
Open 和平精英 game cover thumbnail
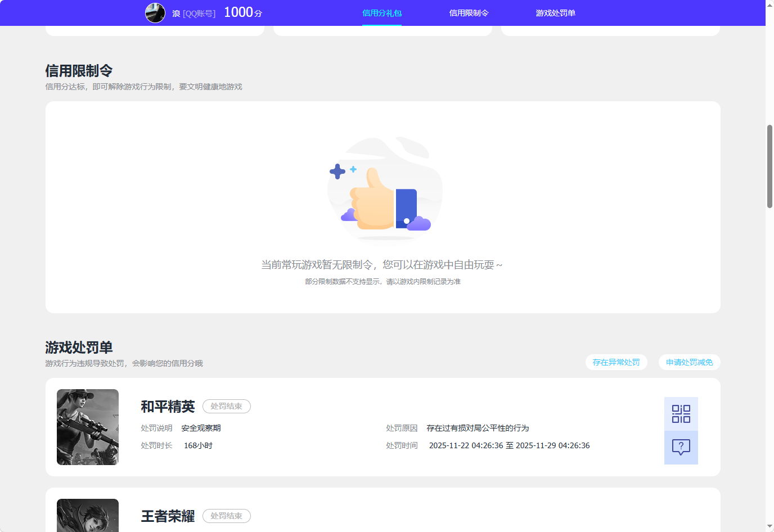pos(88,427)
